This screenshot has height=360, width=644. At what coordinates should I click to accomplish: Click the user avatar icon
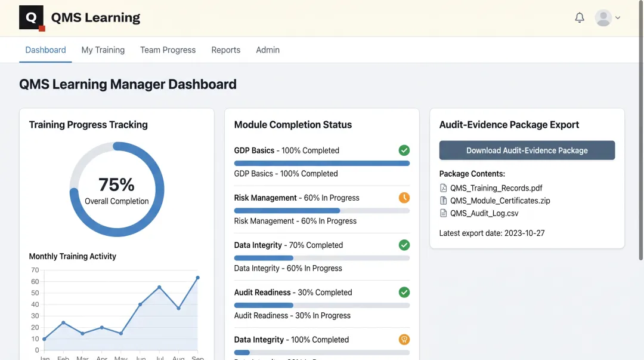[x=603, y=18]
